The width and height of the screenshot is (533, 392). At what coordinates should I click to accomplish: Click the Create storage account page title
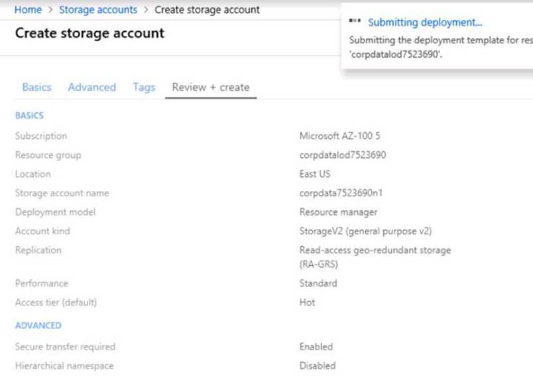click(x=89, y=33)
